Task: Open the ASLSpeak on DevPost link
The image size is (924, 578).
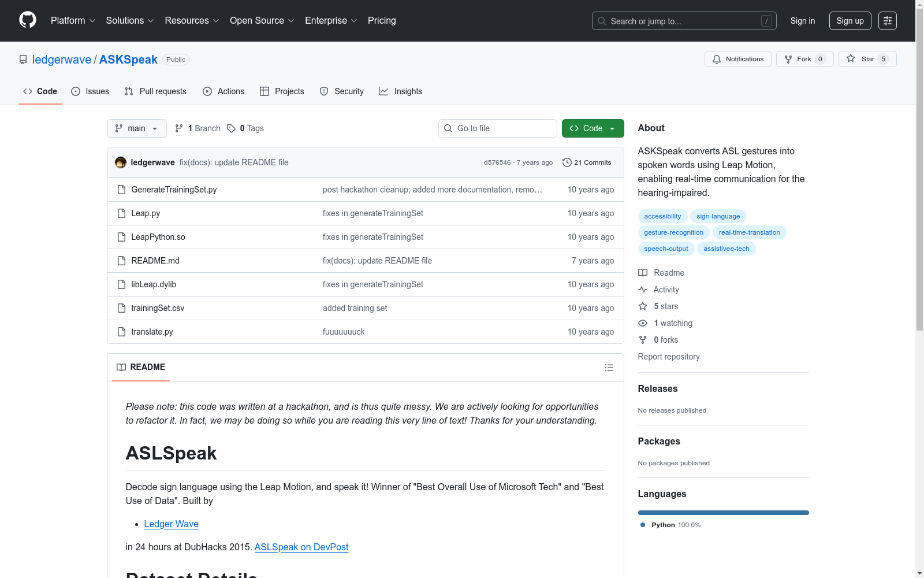Action: (x=301, y=547)
